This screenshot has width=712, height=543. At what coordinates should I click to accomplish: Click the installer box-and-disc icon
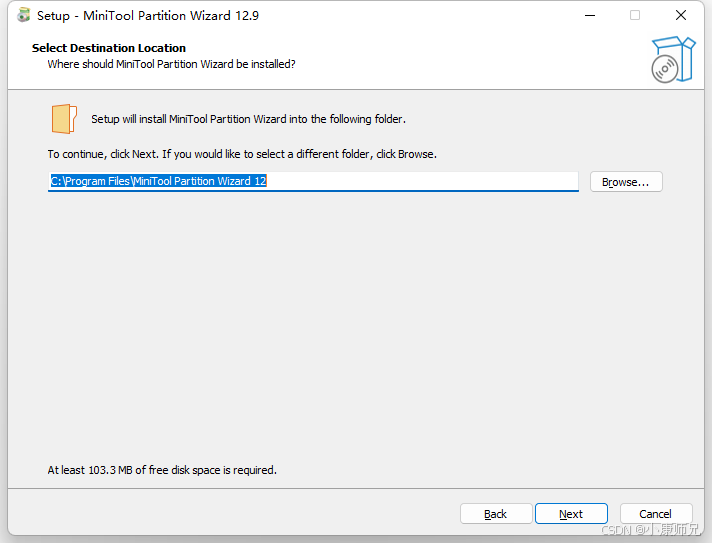(673, 60)
